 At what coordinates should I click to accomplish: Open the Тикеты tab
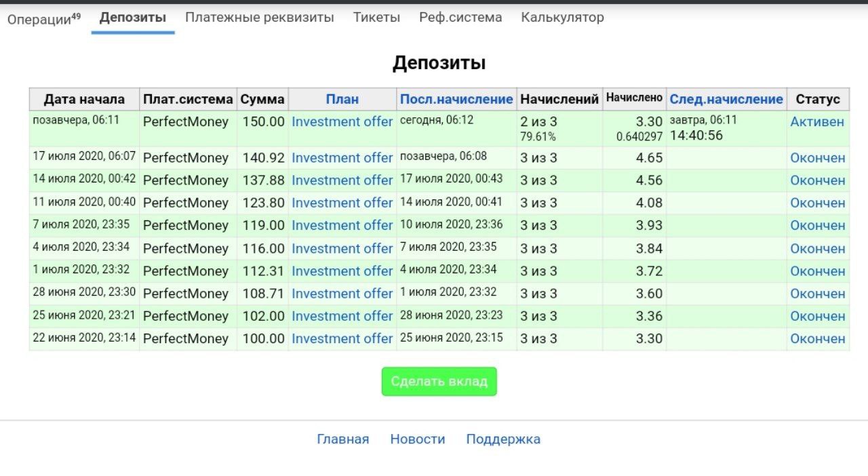pos(376,18)
